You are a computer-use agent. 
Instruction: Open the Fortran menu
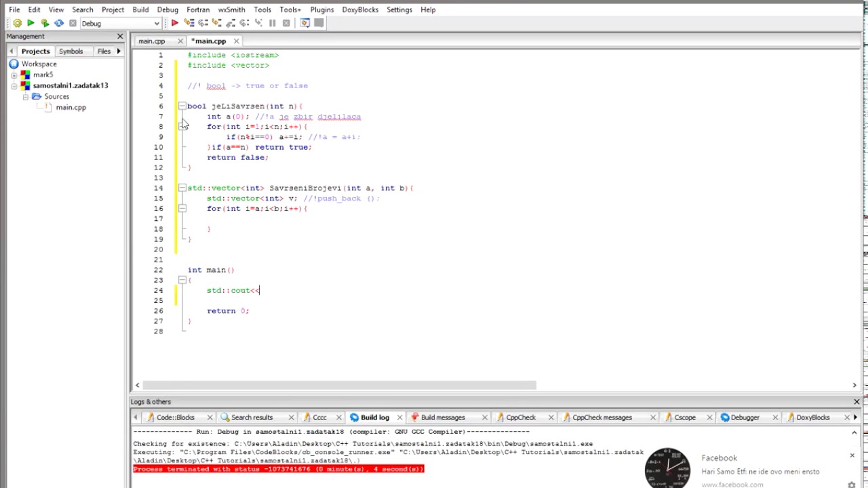pos(198,9)
